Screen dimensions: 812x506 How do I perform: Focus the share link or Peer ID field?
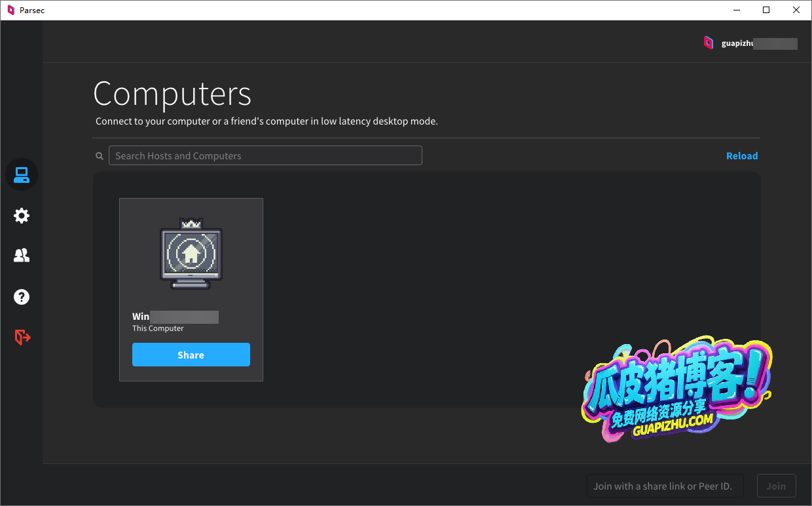665,486
